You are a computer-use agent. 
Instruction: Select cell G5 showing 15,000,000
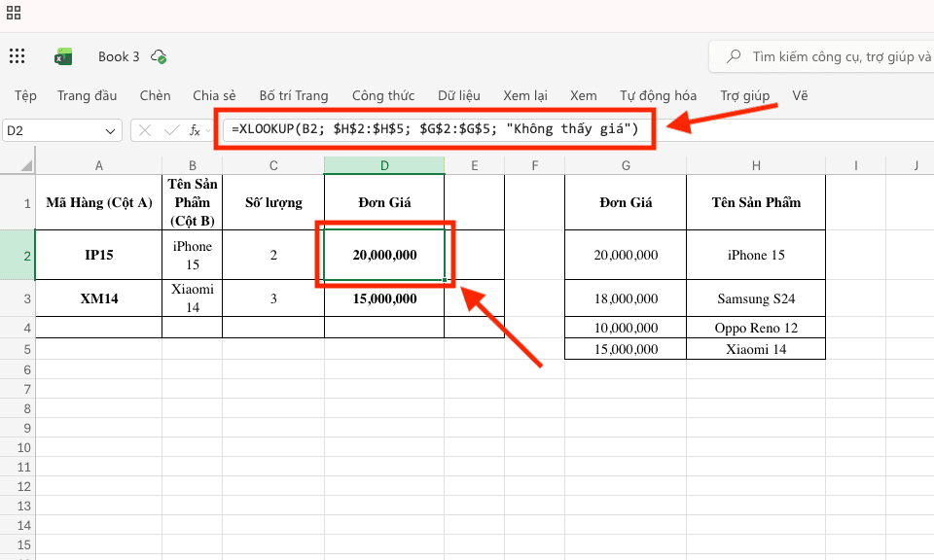point(626,349)
